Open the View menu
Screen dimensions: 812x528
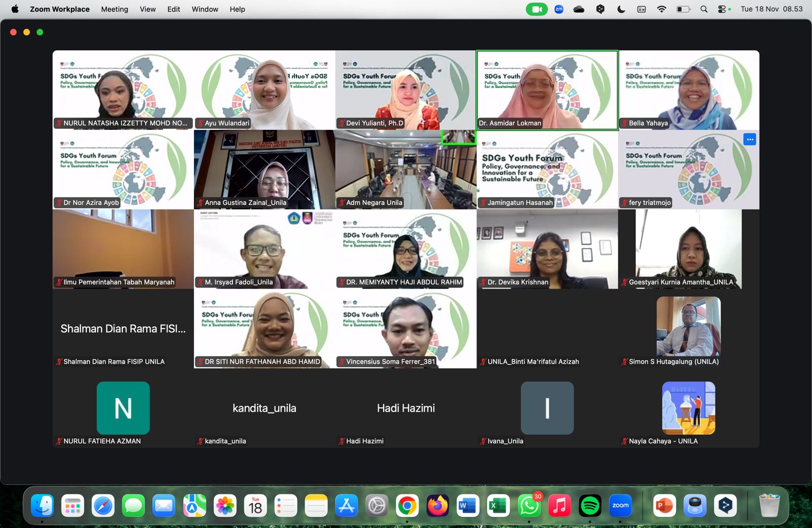click(147, 9)
